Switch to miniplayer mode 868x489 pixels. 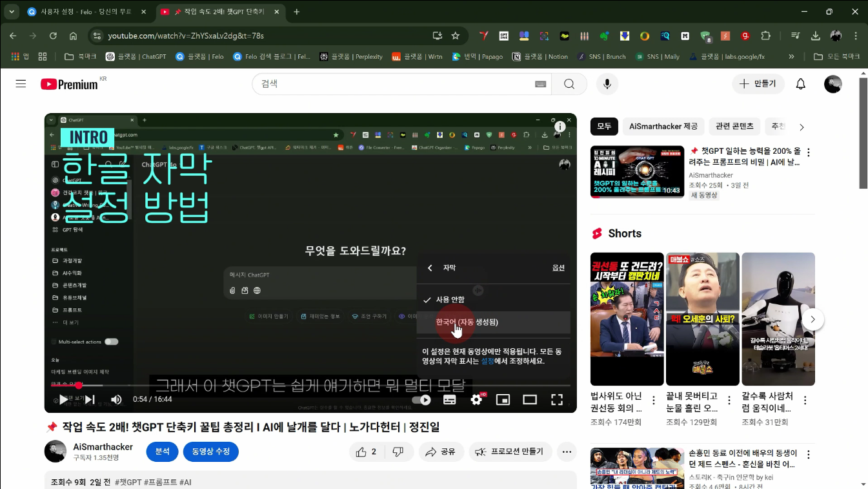click(x=503, y=400)
